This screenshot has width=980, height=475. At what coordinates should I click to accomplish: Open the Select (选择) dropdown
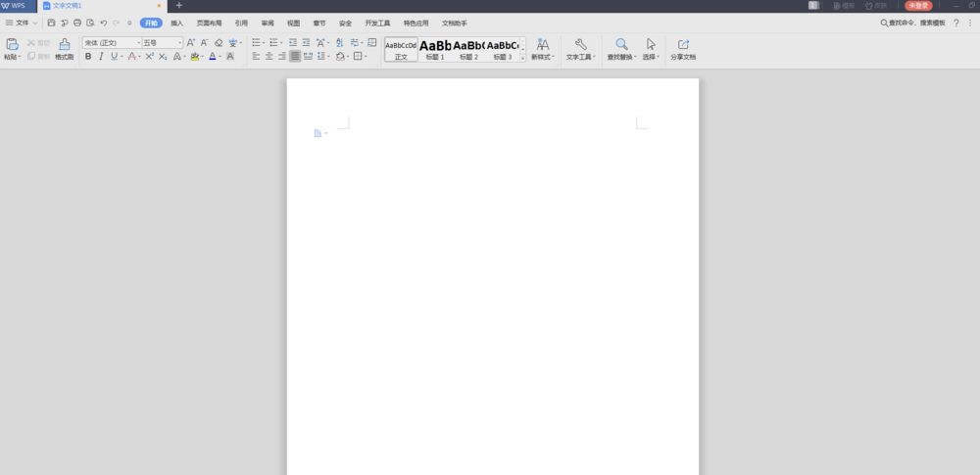652,57
